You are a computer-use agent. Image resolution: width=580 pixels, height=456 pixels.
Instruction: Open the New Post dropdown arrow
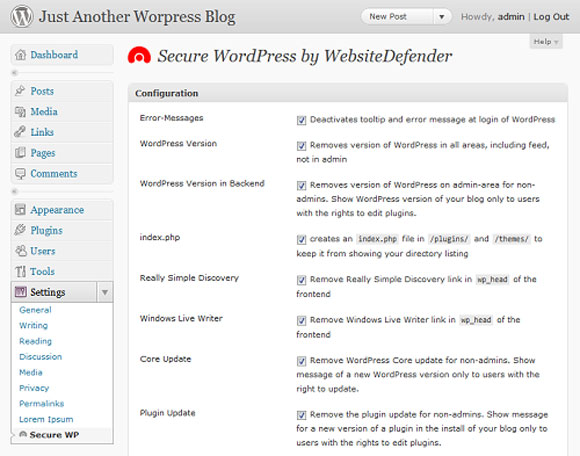(442, 17)
